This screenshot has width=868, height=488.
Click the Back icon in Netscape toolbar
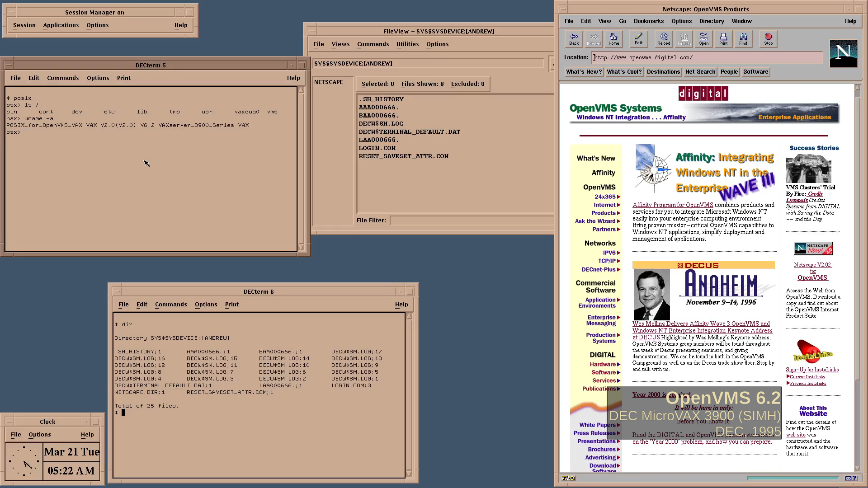click(x=574, y=39)
